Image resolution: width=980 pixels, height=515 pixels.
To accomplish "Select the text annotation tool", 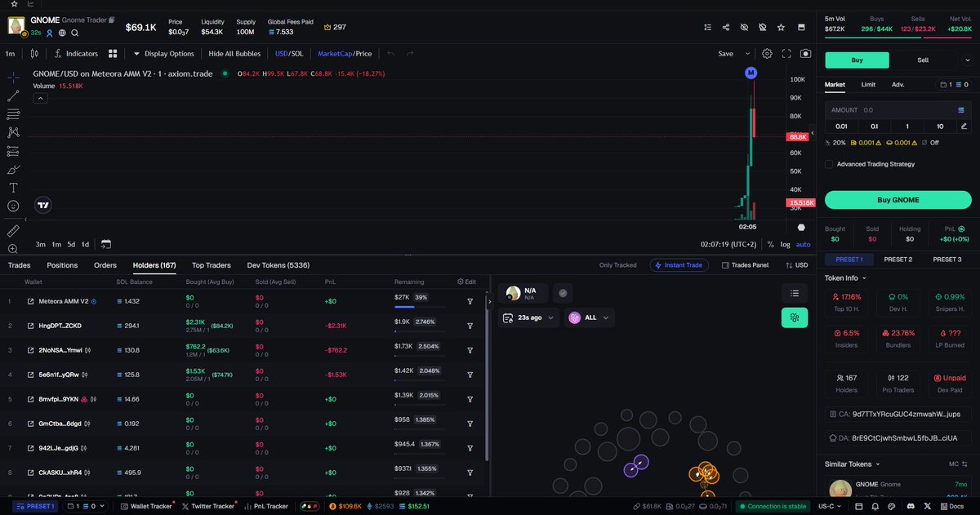I will coord(13,188).
